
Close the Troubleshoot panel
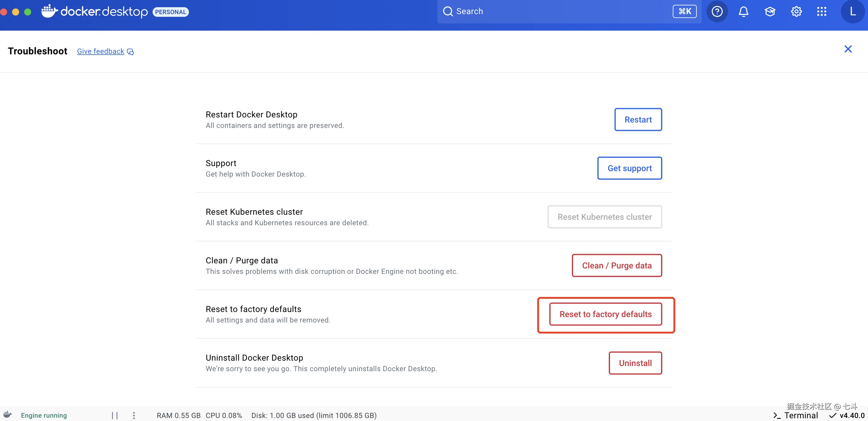(848, 49)
